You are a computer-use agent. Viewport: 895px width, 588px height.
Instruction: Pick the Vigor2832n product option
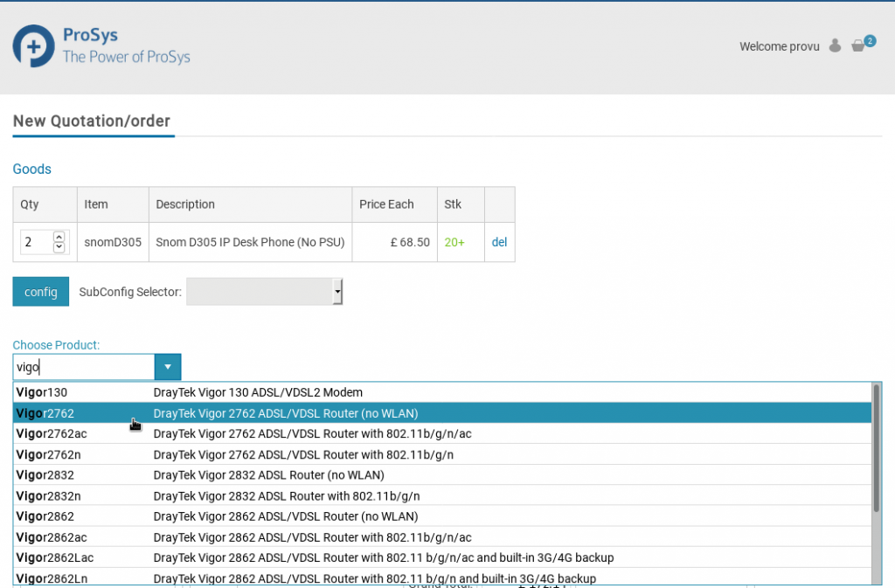tap(442, 495)
